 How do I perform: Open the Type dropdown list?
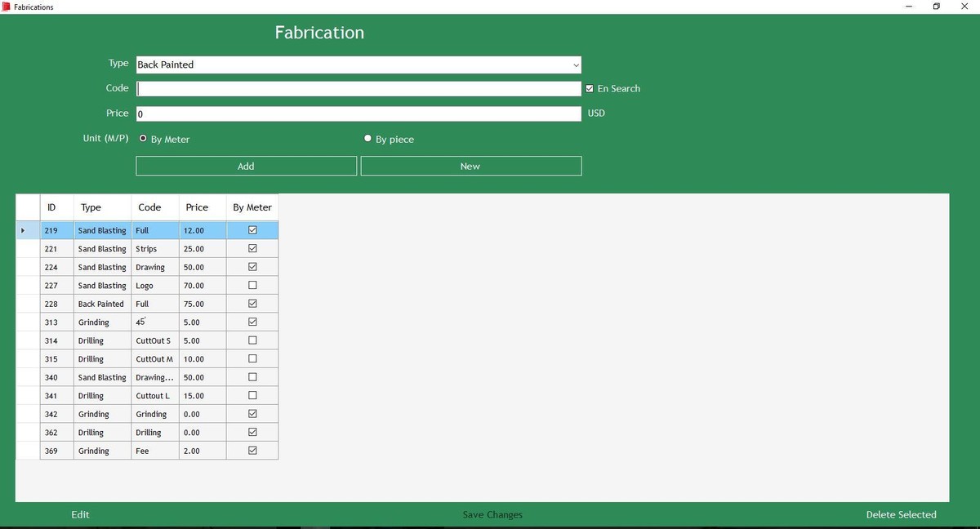click(x=576, y=64)
